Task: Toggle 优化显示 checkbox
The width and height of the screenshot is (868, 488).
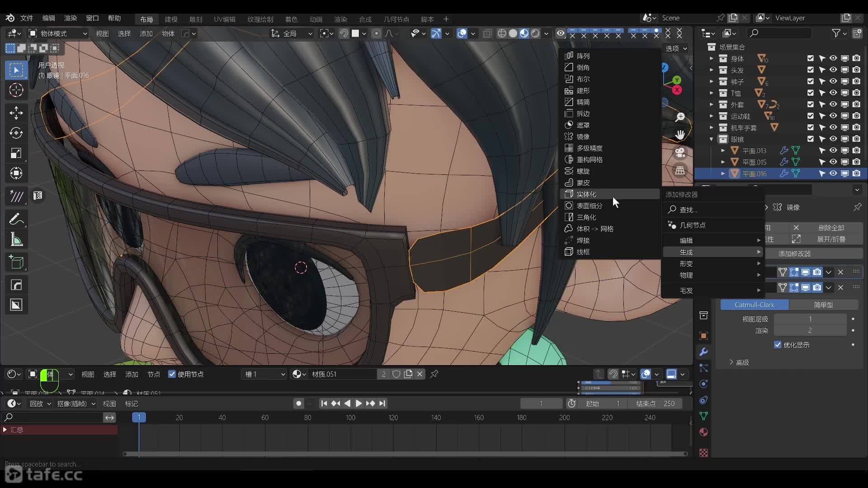Action: [x=778, y=345]
